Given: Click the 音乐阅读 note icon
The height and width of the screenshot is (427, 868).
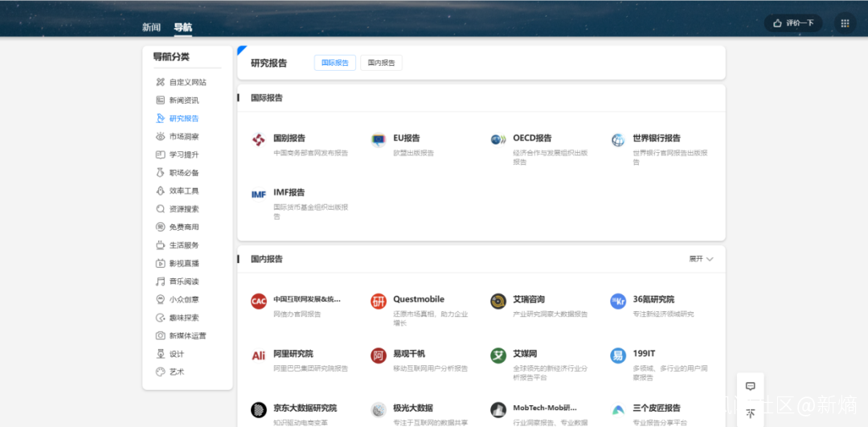Looking at the screenshot, I should [161, 281].
